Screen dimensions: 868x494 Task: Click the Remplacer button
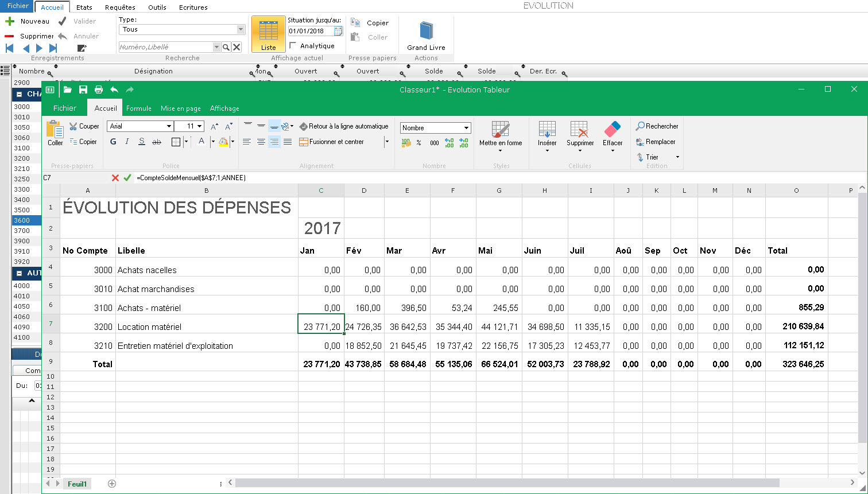(656, 142)
